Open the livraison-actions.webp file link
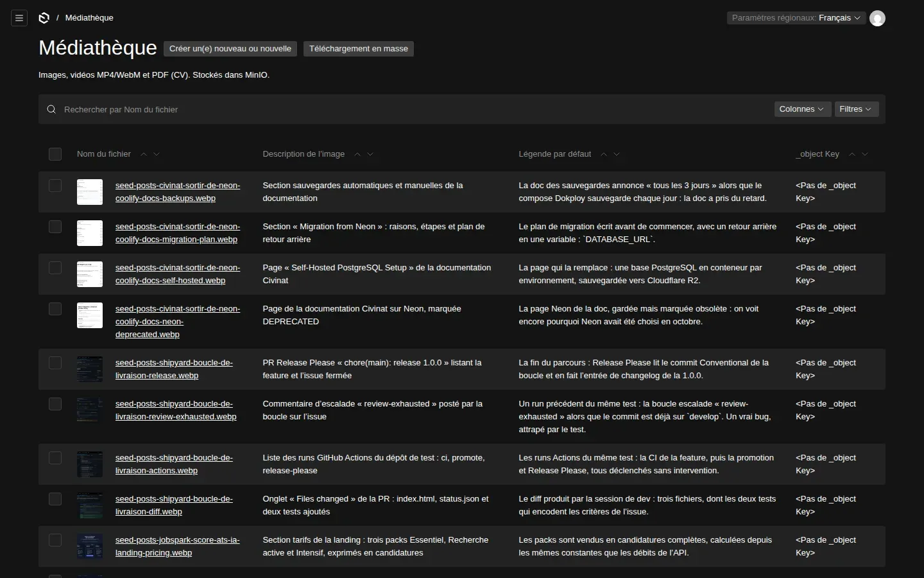Screen dimensions: 924x578 click(x=174, y=464)
